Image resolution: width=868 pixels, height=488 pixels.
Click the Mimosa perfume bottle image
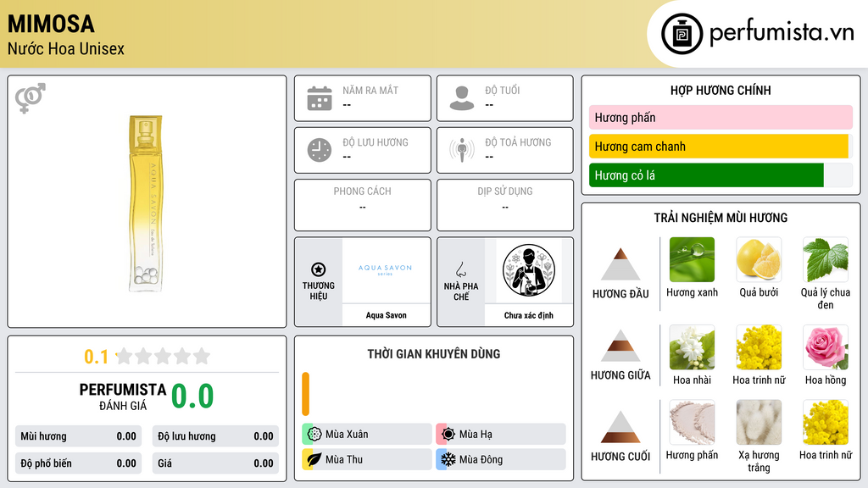point(146,203)
